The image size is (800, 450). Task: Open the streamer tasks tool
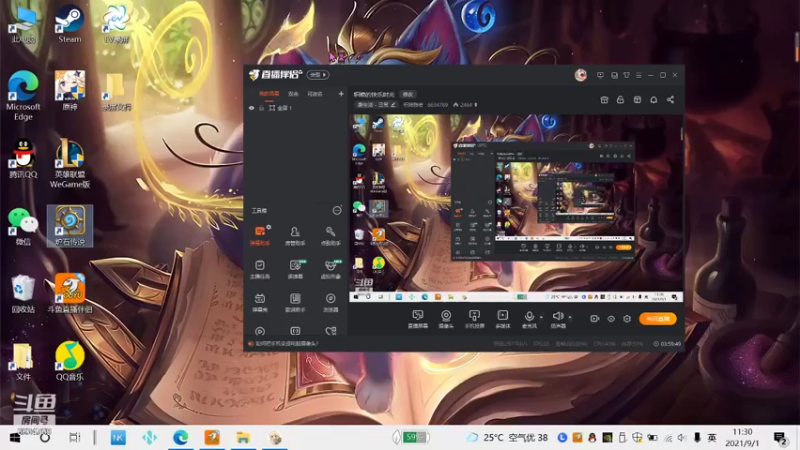[x=260, y=269]
